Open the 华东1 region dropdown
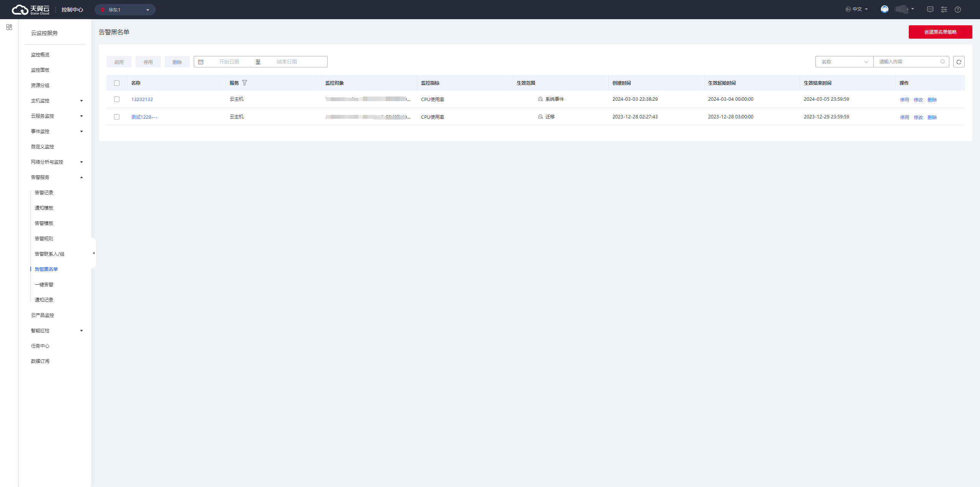This screenshot has width=980, height=487. coord(125,10)
